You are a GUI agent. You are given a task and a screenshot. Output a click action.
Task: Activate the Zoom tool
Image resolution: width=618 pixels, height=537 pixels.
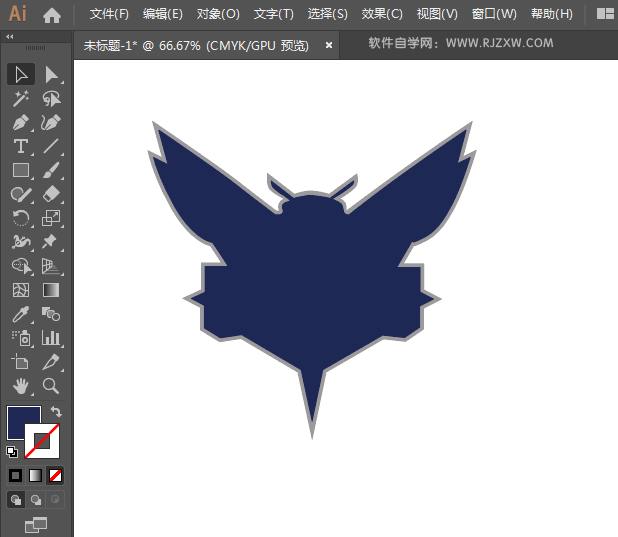[x=51, y=386]
